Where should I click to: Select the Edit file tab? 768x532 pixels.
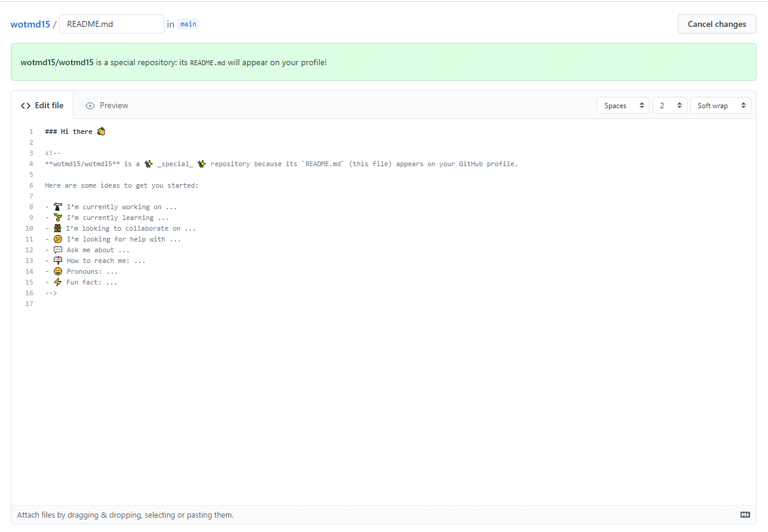49,105
